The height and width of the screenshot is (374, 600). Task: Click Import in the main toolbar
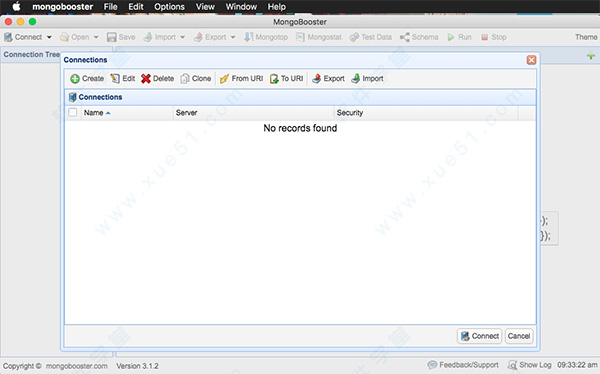160,37
